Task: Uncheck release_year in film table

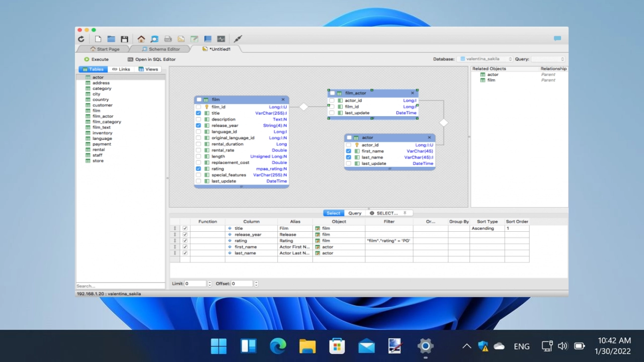Action: tap(199, 126)
